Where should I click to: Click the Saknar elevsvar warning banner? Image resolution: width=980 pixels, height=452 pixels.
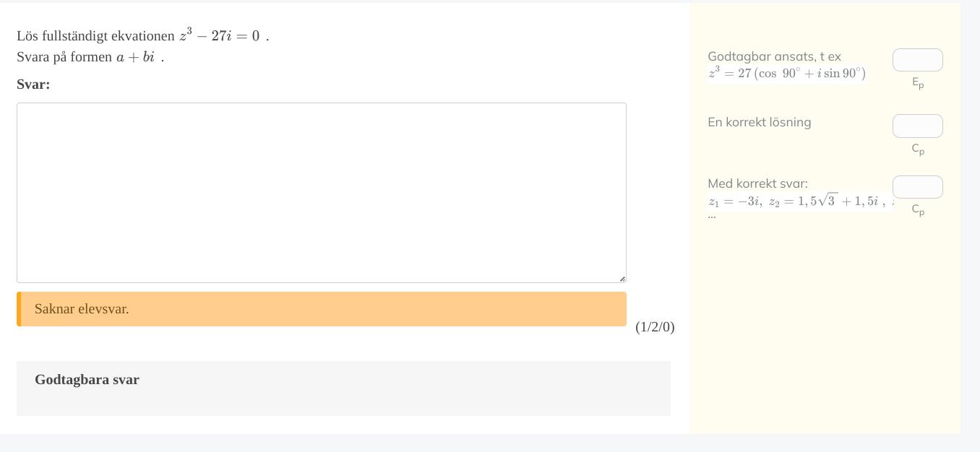[321, 309]
